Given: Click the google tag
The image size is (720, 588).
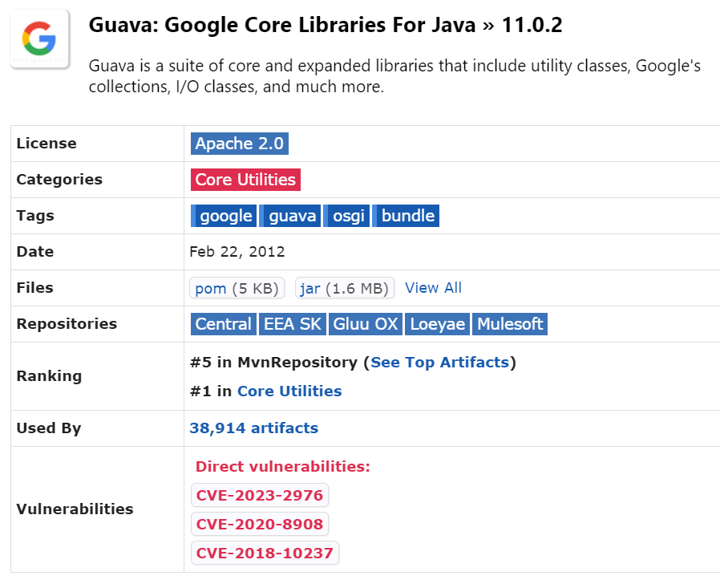Looking at the screenshot, I should pyautogui.click(x=224, y=216).
